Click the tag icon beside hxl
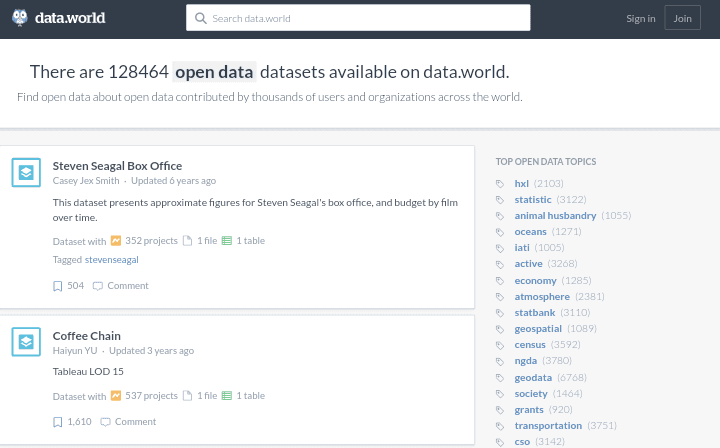720x448 pixels. [500, 184]
